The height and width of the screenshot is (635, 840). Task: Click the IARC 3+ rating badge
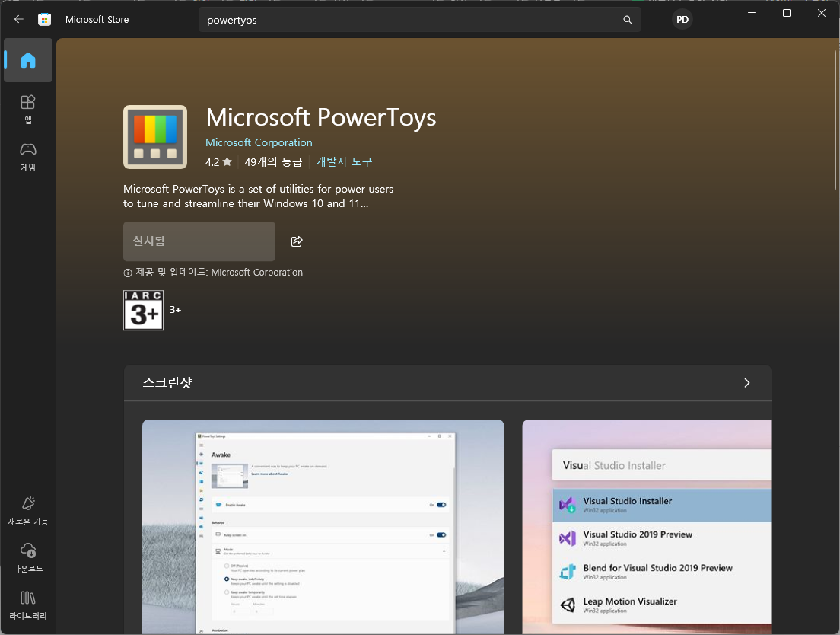(x=144, y=310)
